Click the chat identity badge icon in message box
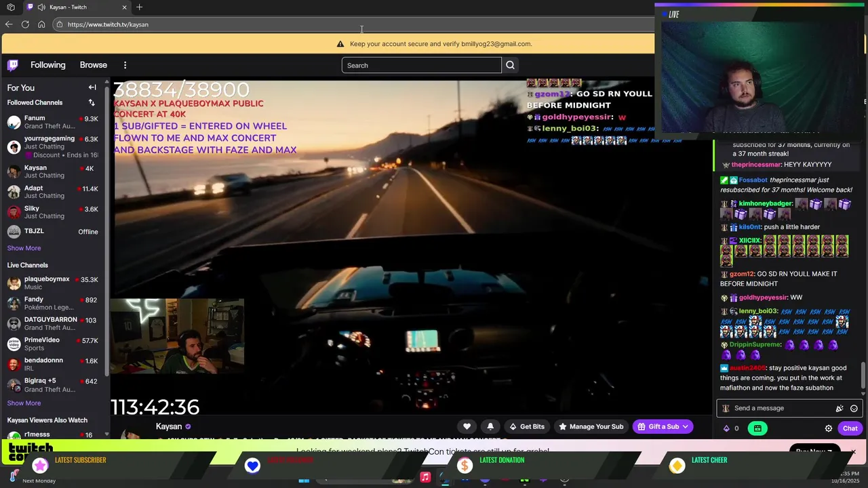The width and height of the screenshot is (868, 488). pos(726,409)
